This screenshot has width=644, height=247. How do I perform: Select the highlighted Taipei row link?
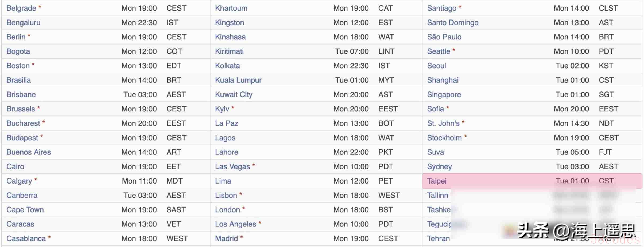(437, 181)
